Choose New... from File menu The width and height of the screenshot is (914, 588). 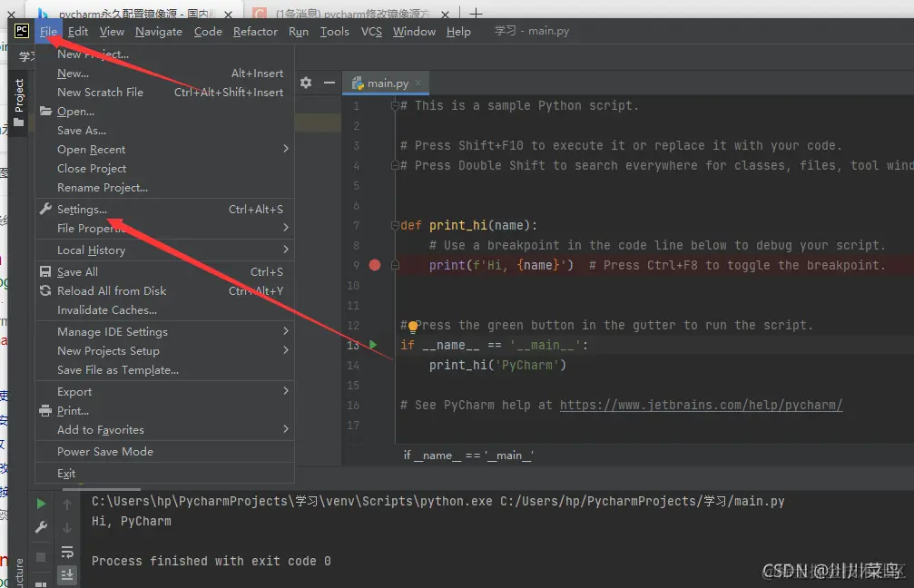(164, 73)
